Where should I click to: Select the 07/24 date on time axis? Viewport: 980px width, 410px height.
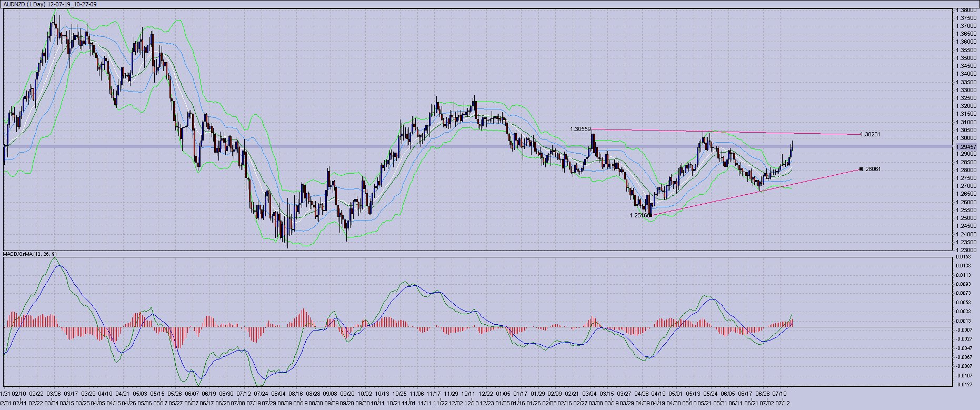[261, 394]
